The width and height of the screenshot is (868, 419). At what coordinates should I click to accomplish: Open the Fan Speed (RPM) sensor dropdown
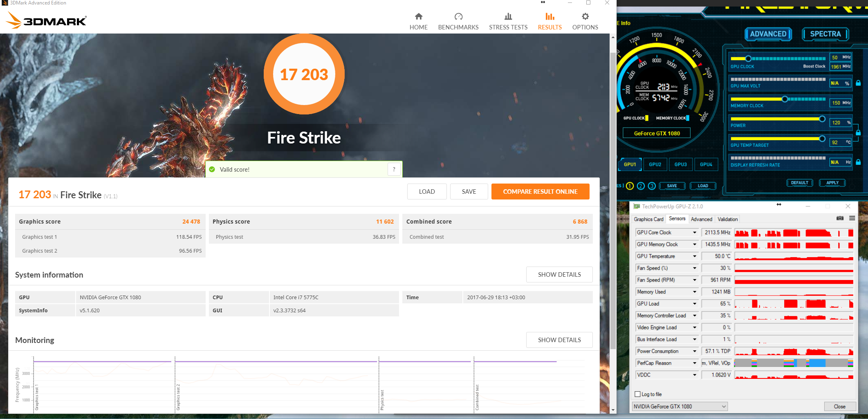694,280
